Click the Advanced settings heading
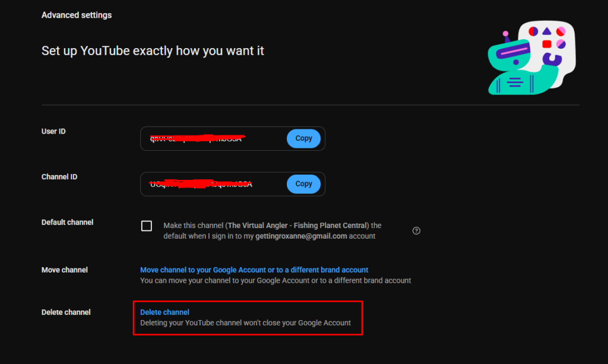 click(76, 15)
